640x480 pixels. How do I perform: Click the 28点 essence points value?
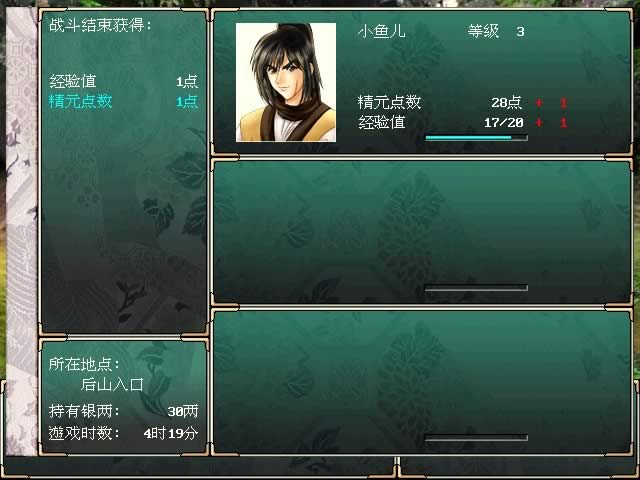(x=507, y=102)
